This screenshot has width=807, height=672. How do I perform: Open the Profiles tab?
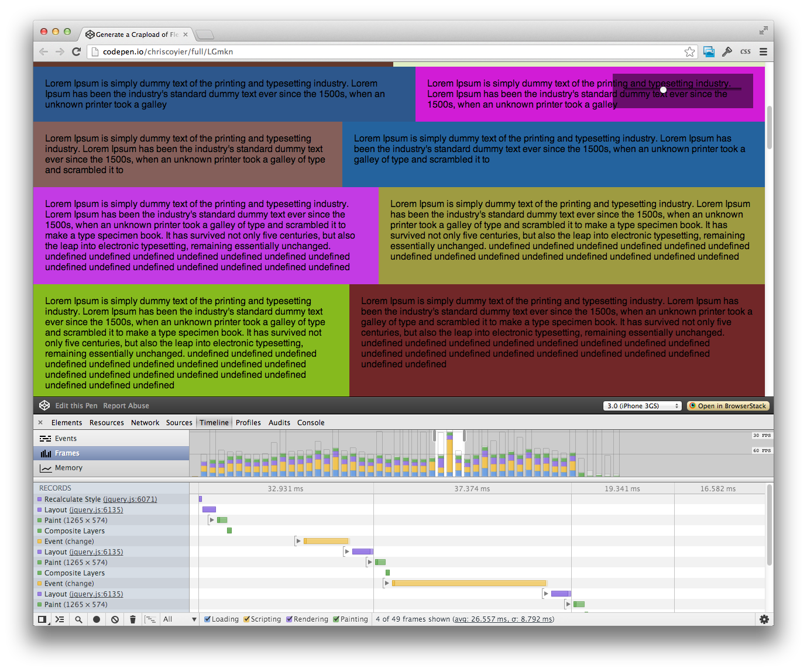tap(248, 422)
